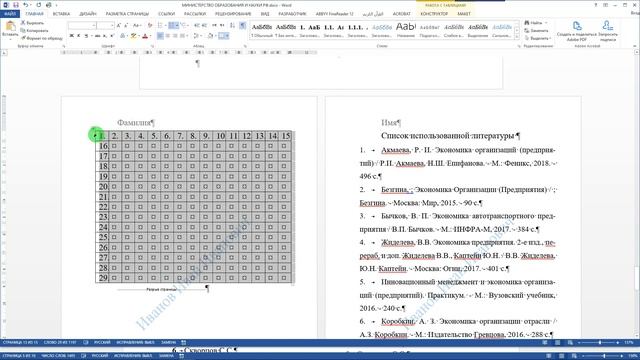Click the font color red A button
The width and height of the screenshot is (640, 360).
(x=144, y=36)
